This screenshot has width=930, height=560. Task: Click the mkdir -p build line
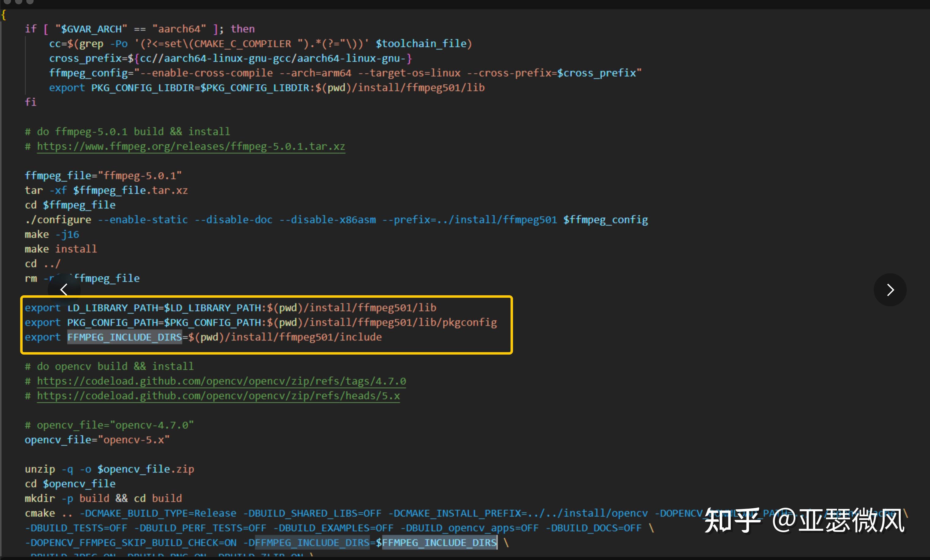(x=103, y=499)
